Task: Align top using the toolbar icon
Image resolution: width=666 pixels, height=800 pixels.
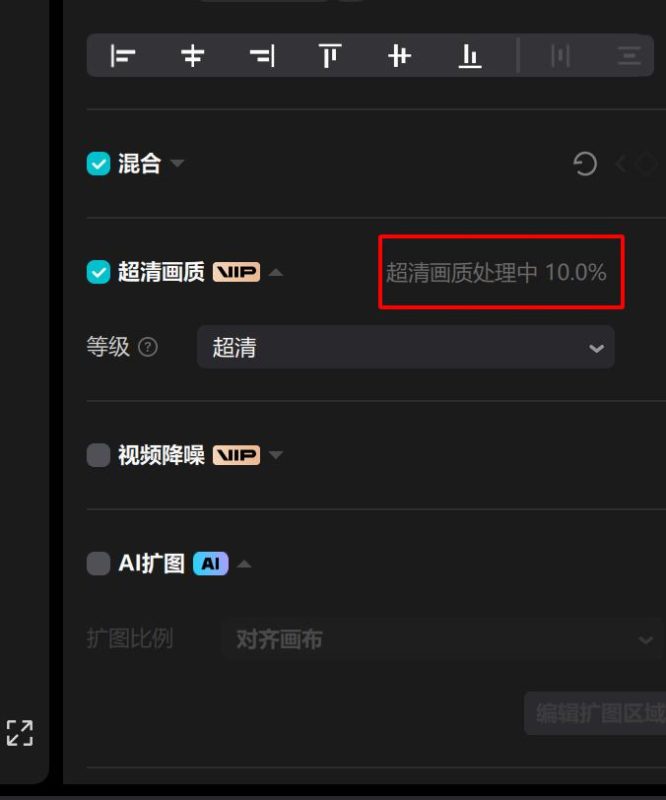Action: click(330, 56)
